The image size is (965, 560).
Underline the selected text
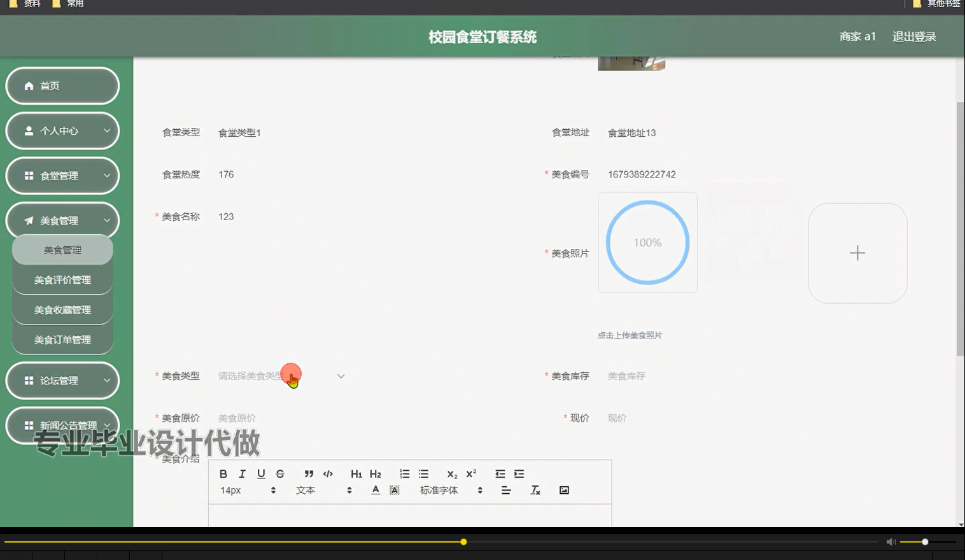(x=260, y=473)
